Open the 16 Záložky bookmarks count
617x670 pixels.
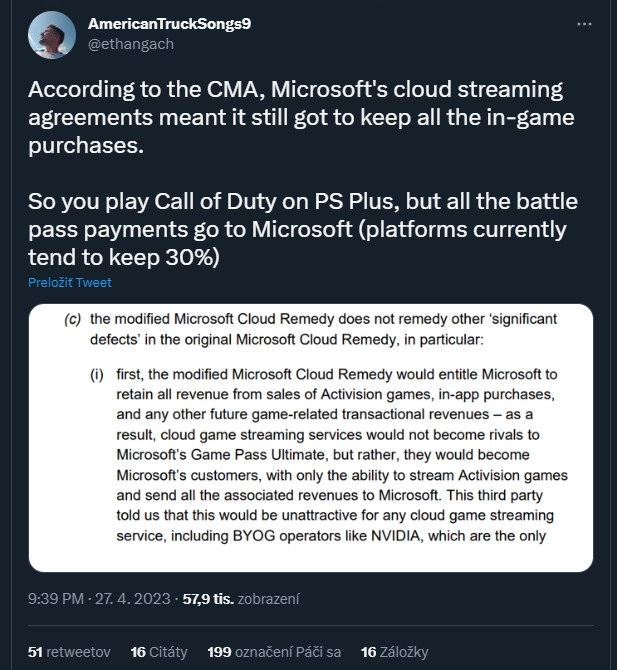click(395, 651)
